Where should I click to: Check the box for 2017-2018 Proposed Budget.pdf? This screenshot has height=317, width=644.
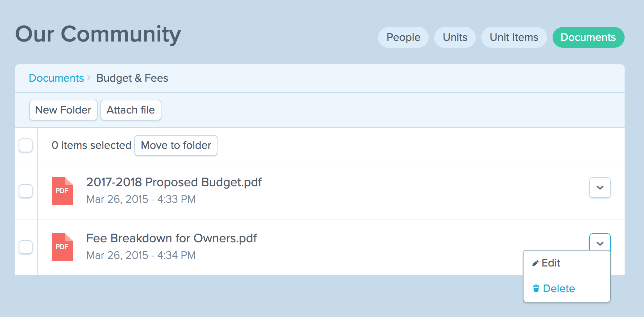26,191
